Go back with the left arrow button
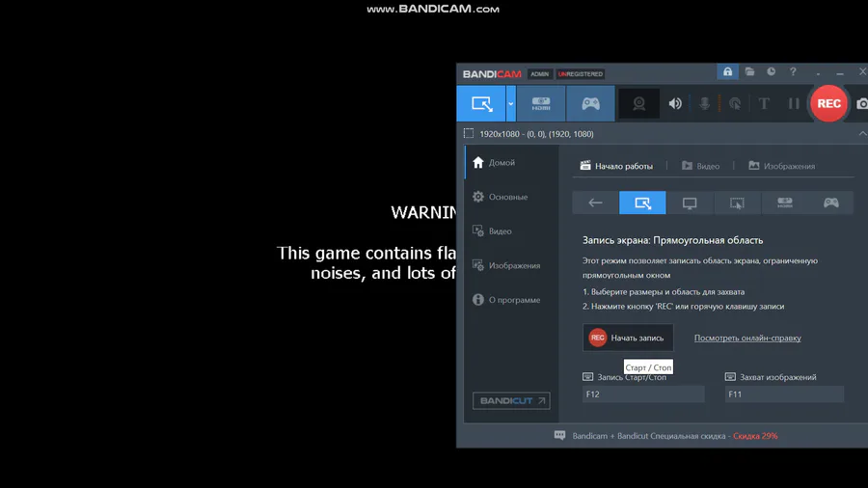This screenshot has width=868, height=488. [x=595, y=203]
